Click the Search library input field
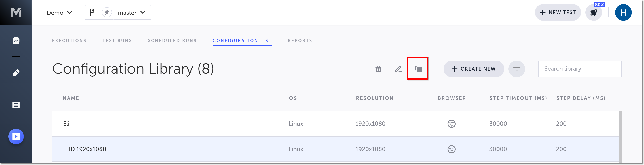This screenshot has height=165, width=644. pyautogui.click(x=579, y=69)
